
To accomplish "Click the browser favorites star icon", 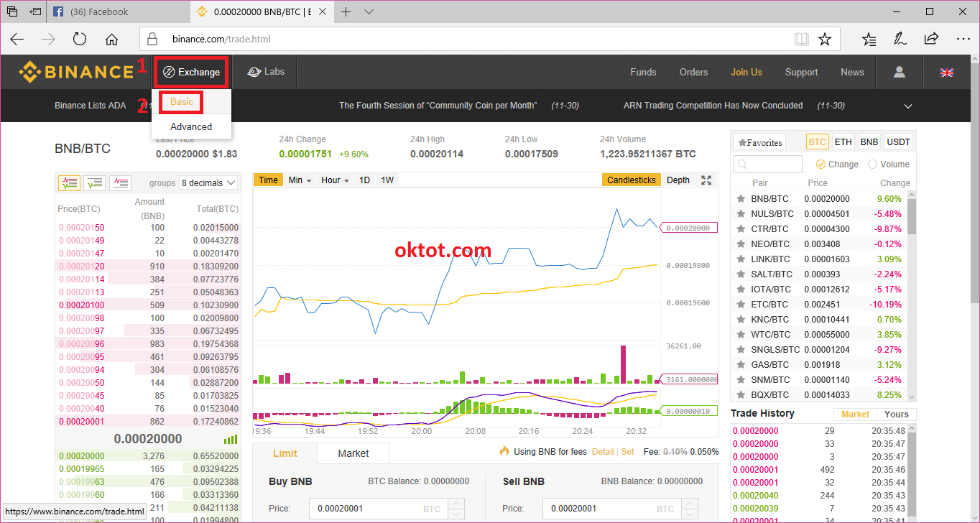I will 824,39.
